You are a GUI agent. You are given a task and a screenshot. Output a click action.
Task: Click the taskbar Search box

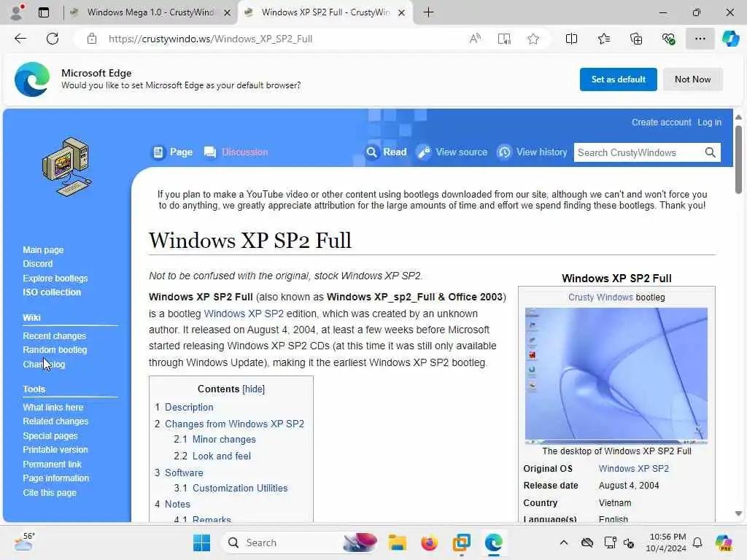300,542
